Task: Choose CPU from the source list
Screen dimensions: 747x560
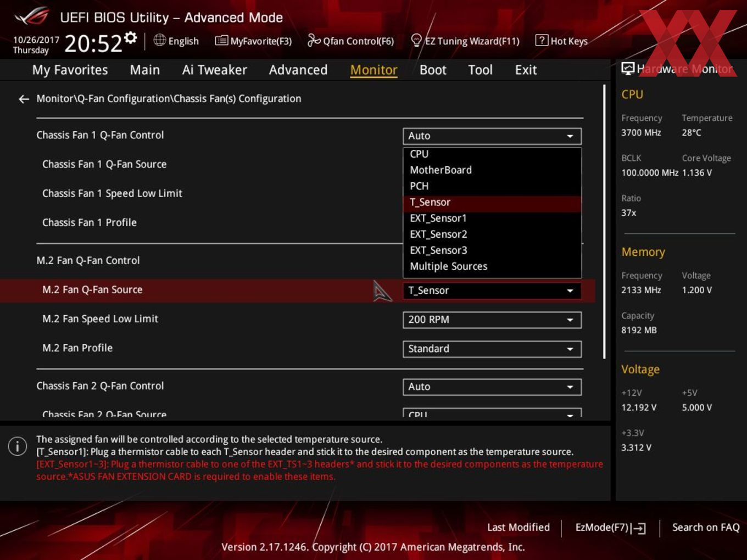Action: point(492,154)
